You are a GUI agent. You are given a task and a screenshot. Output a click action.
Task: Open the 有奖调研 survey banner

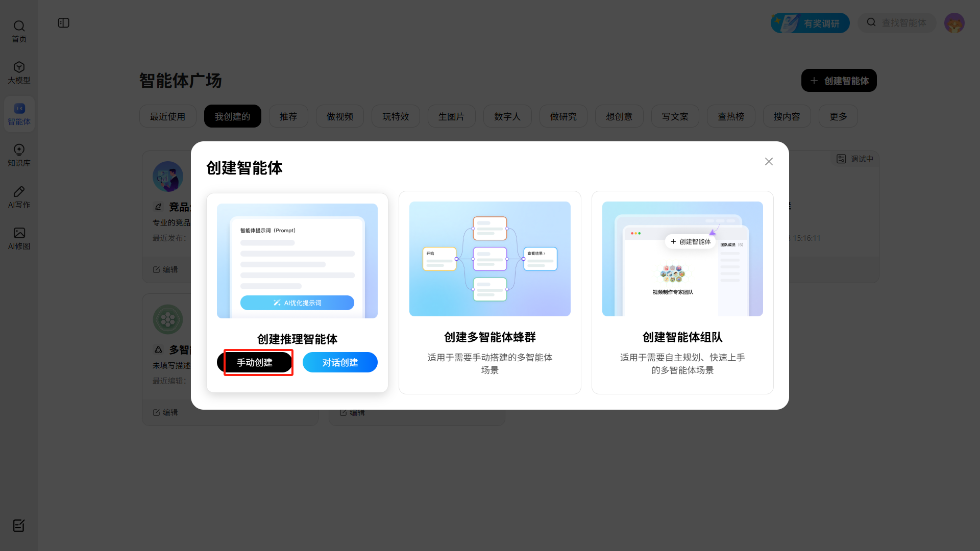click(810, 23)
